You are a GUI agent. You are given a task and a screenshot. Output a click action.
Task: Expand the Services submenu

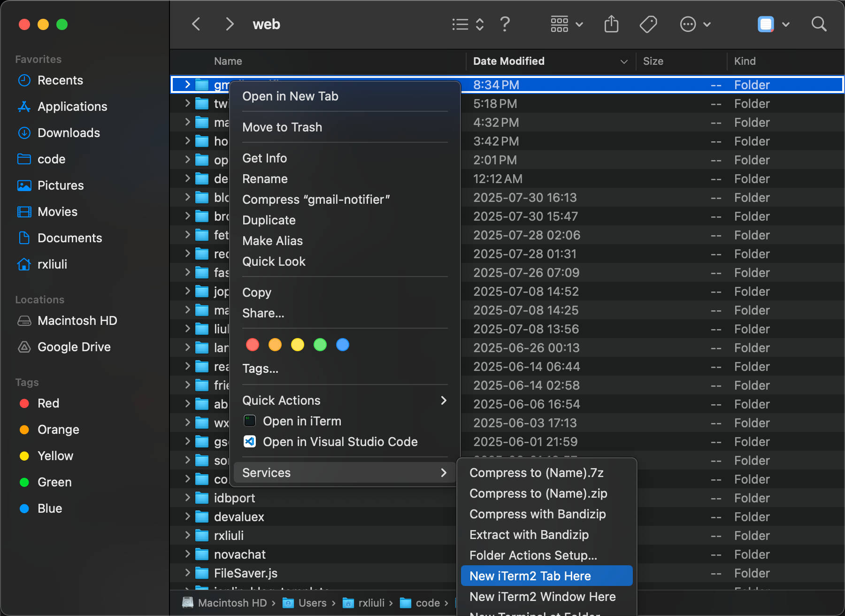point(345,473)
